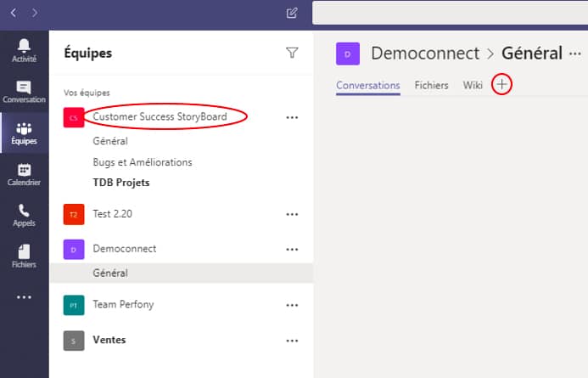Click the new message compose icon

[292, 13]
